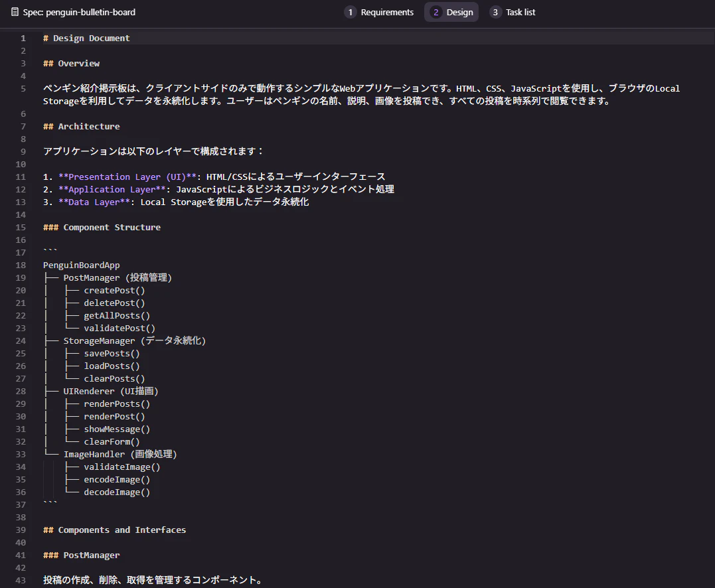Click the renderPost() entry

tap(114, 417)
